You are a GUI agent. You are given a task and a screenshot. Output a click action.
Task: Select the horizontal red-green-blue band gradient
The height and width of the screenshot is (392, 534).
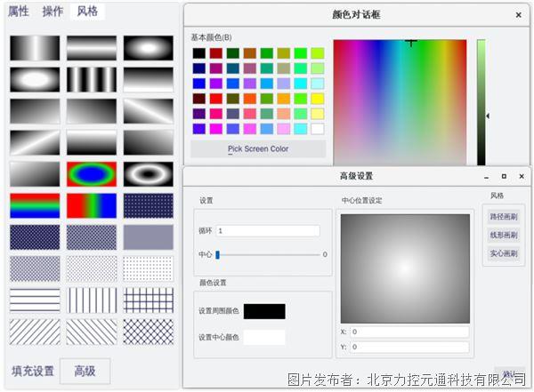[x=35, y=205]
